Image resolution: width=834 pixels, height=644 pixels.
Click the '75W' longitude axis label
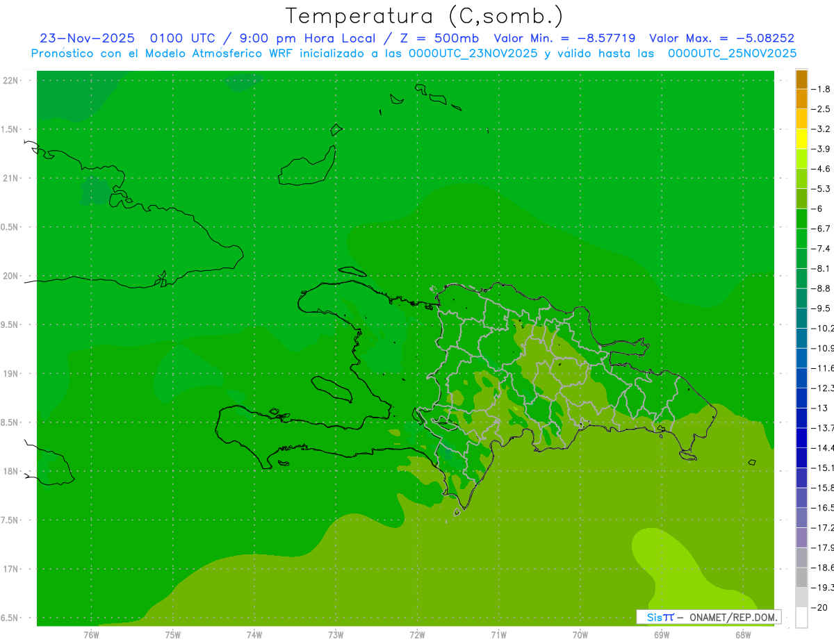coord(172,634)
